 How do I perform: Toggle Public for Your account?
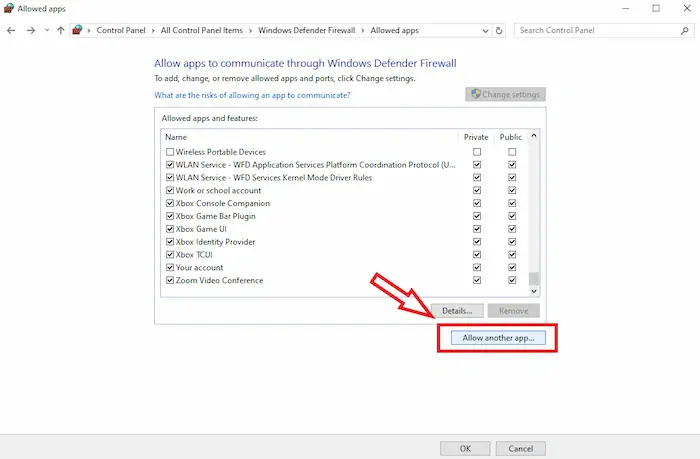(x=512, y=267)
